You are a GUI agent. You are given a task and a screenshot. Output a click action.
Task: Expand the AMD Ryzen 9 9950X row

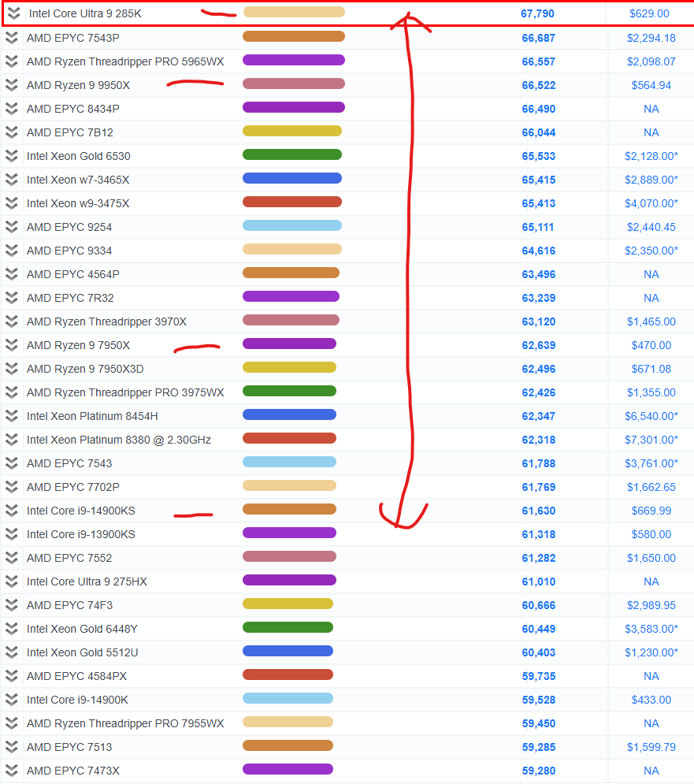point(12,85)
